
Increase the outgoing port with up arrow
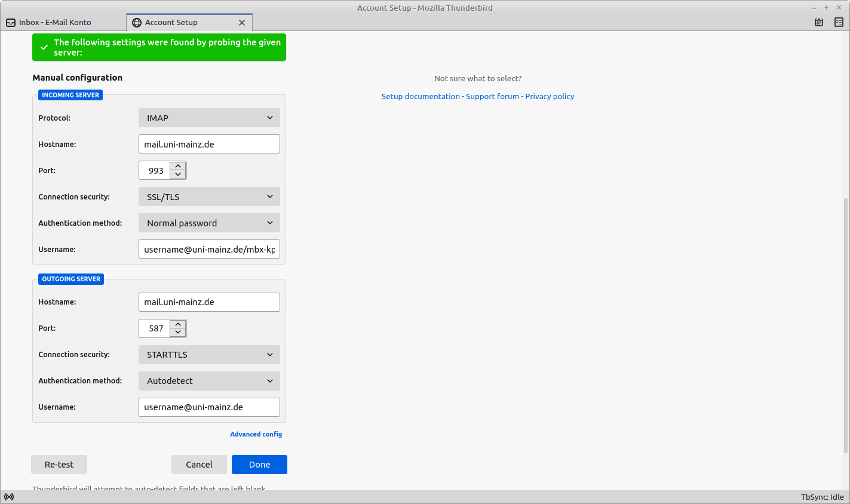[x=178, y=324]
